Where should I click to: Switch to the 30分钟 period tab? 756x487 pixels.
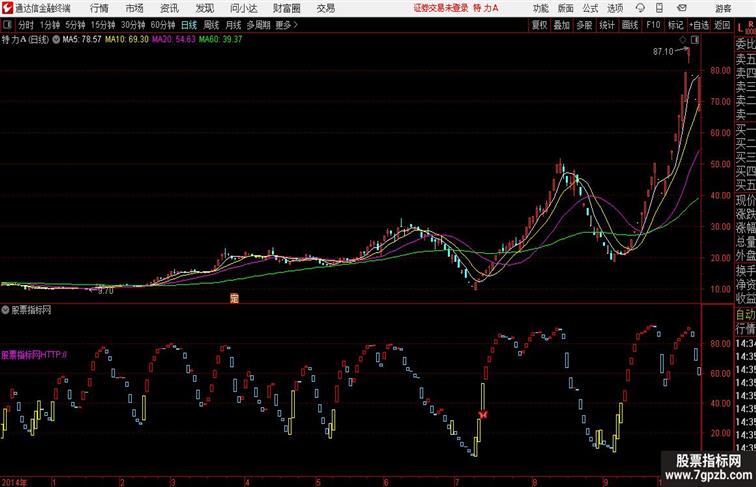click(133, 25)
